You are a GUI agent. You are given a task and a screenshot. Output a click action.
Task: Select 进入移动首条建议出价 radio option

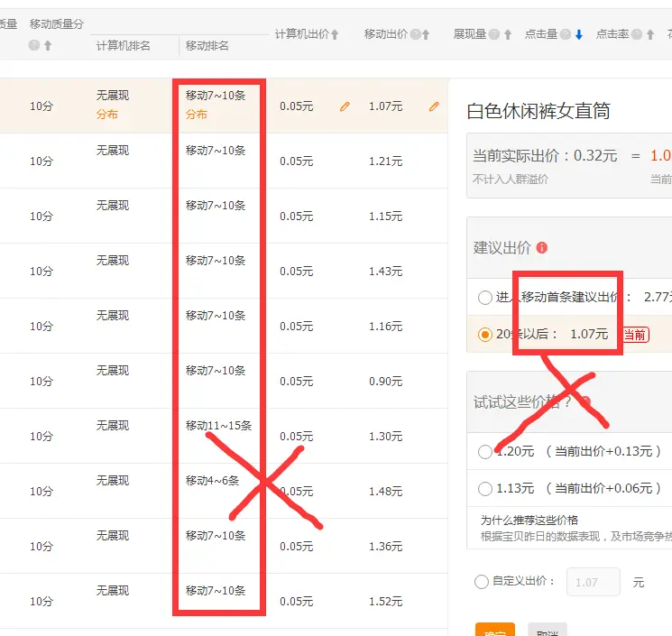(x=486, y=297)
